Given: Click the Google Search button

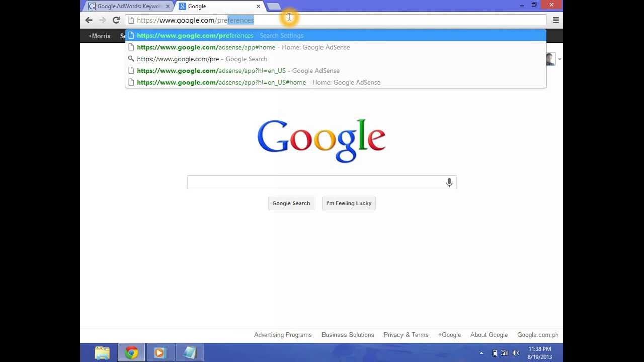Looking at the screenshot, I should coord(291,203).
